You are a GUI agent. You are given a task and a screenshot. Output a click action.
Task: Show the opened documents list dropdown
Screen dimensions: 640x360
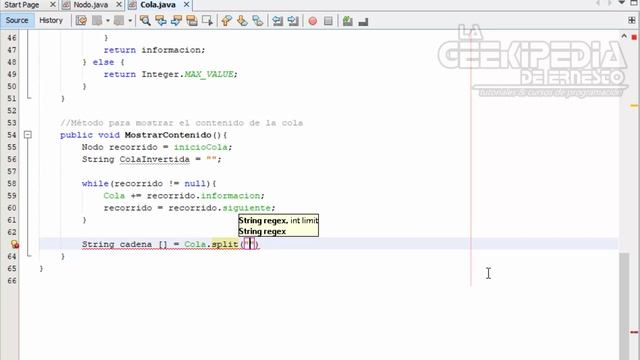point(622,3)
